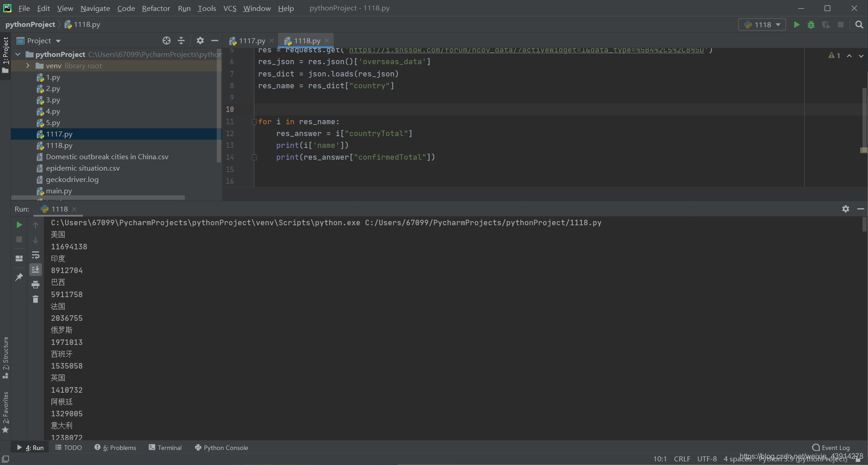Open the 1118 run configuration dropdown

[762, 25]
